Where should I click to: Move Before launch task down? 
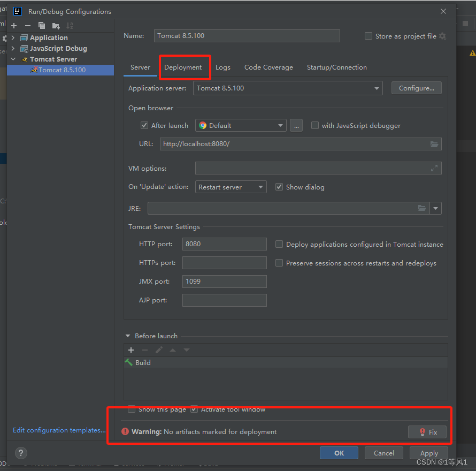[187, 350]
